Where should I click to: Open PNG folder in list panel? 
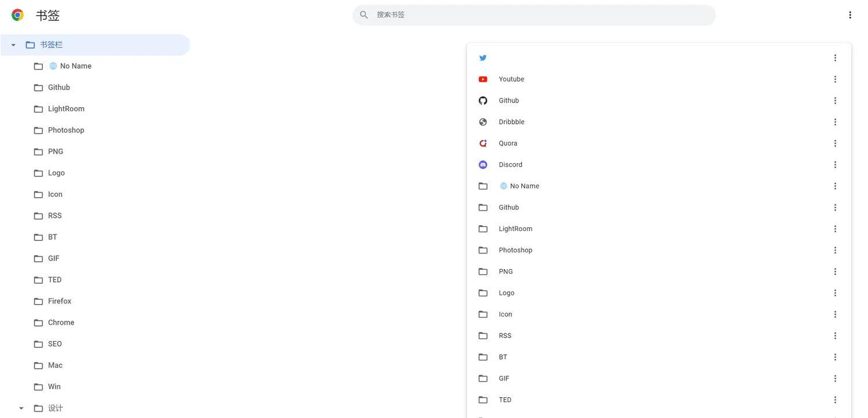659,272
